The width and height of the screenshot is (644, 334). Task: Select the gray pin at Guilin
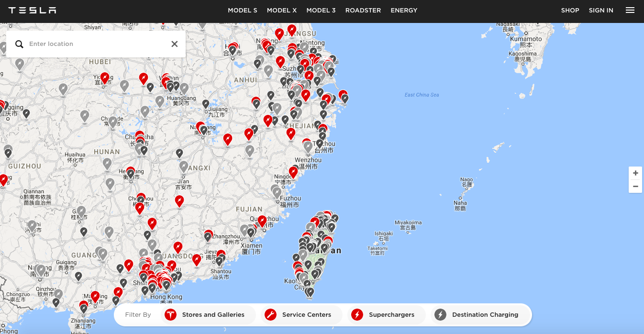[81, 212]
